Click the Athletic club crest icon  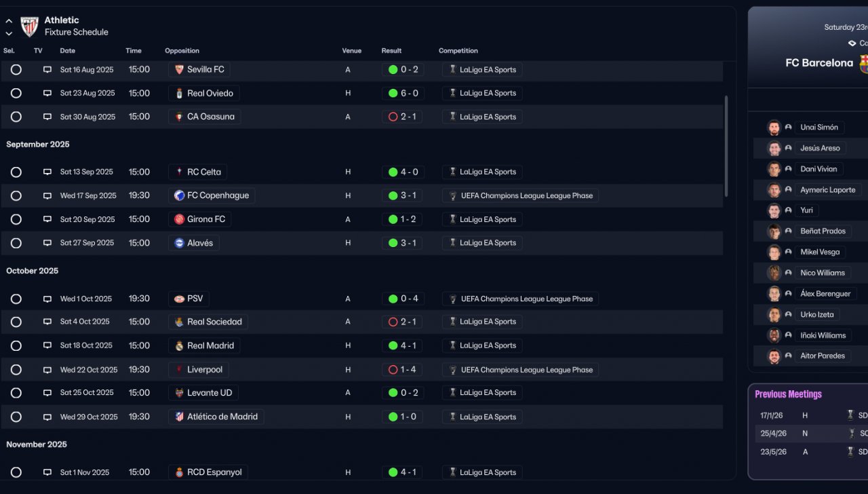click(x=29, y=26)
